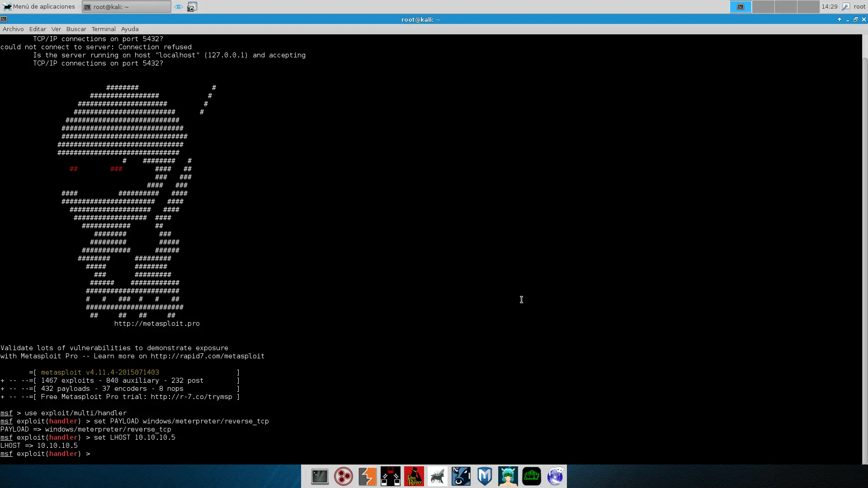Click the http://rapid7.com/metasploit URL
Screen dimensions: 868x488
tap(208, 356)
